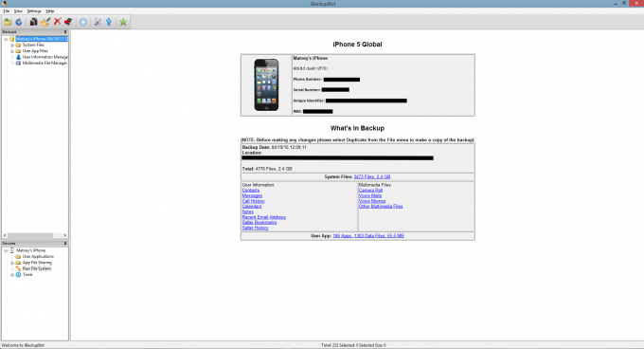The width and height of the screenshot is (644, 349).
Task: Click the orange brush clean-up toolbar icon
Action: (45, 22)
